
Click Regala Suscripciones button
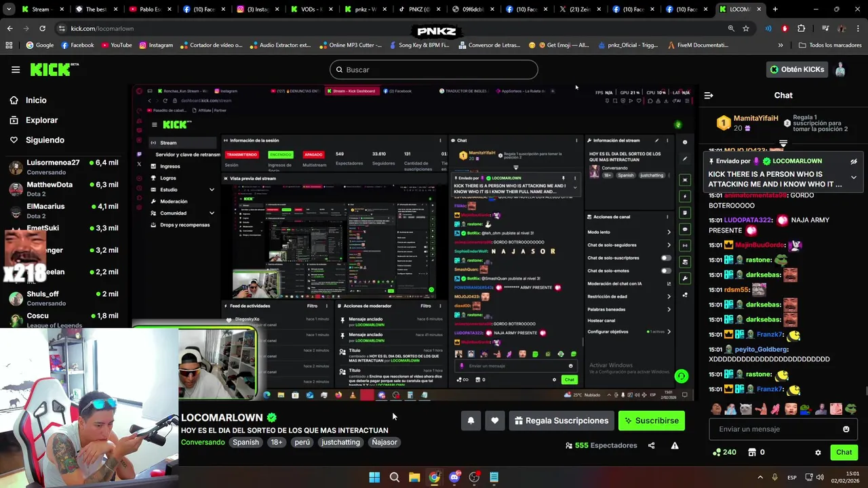pyautogui.click(x=561, y=421)
